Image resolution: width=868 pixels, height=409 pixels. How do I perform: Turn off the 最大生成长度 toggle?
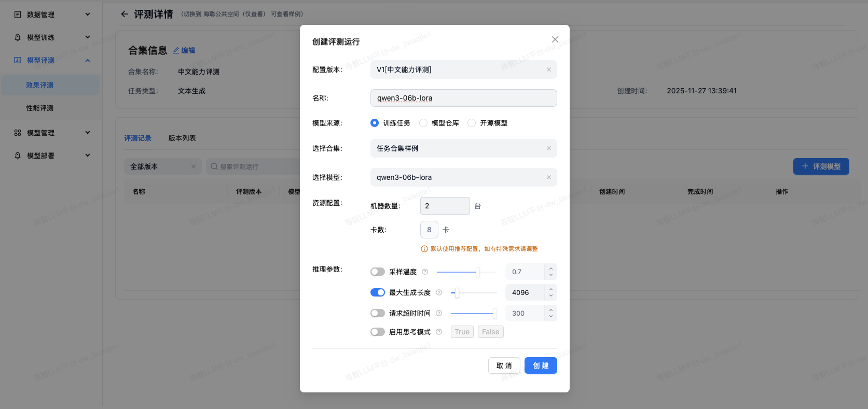(377, 292)
